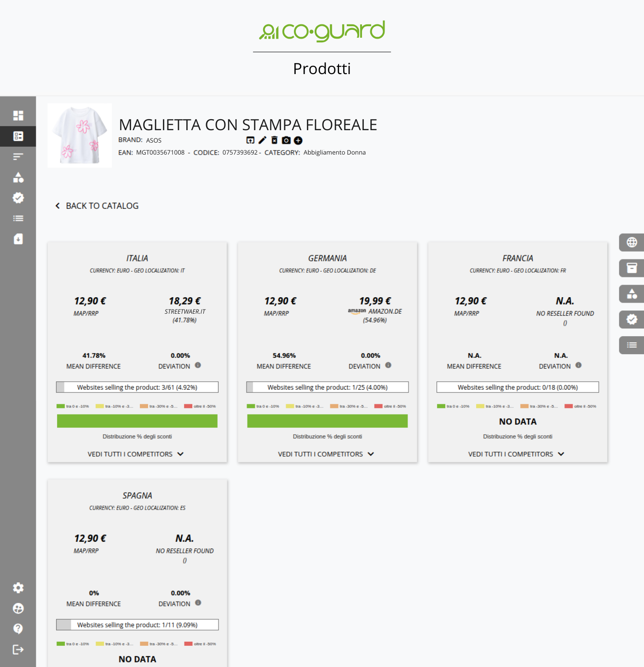This screenshot has width=644, height=667.
Task: Click the deviation info icon in the Italia card
Action: click(x=198, y=365)
